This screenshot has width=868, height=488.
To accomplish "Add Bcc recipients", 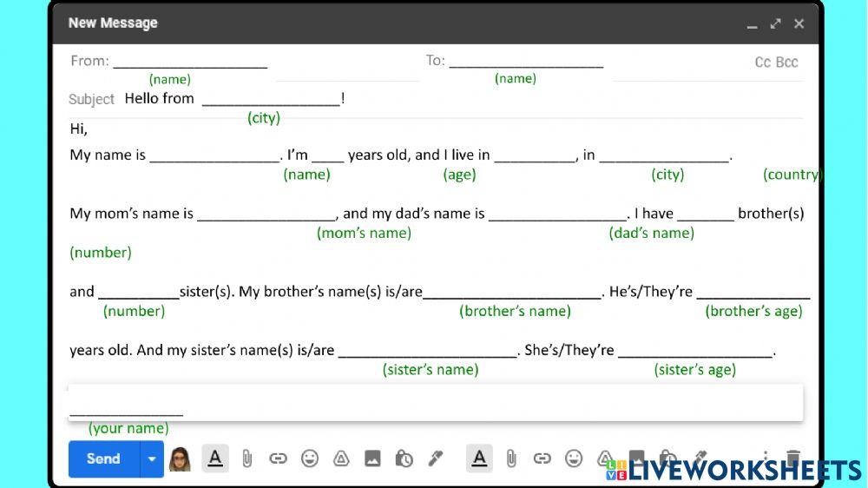I will 786,62.
